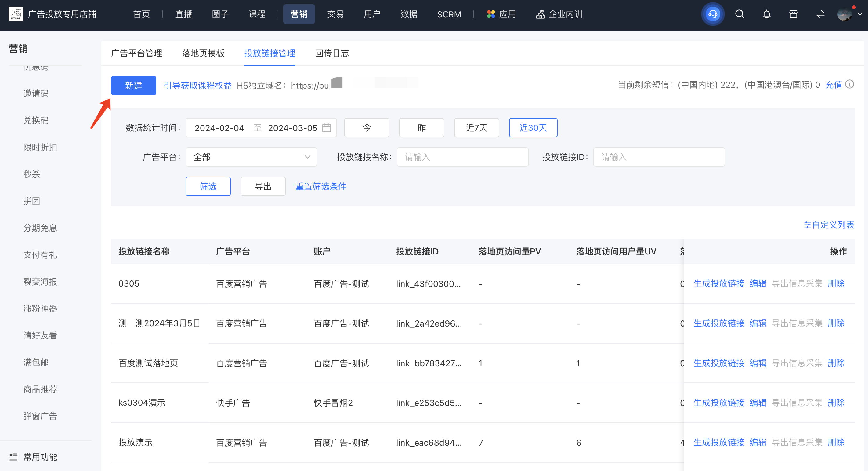
Task: Select the 近30天 date shortcut
Action: (x=533, y=128)
